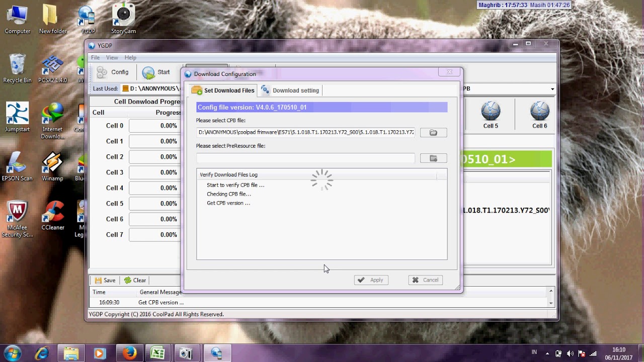
Task: Open the Last Used path dropdown arrow
Action: [x=552, y=89]
